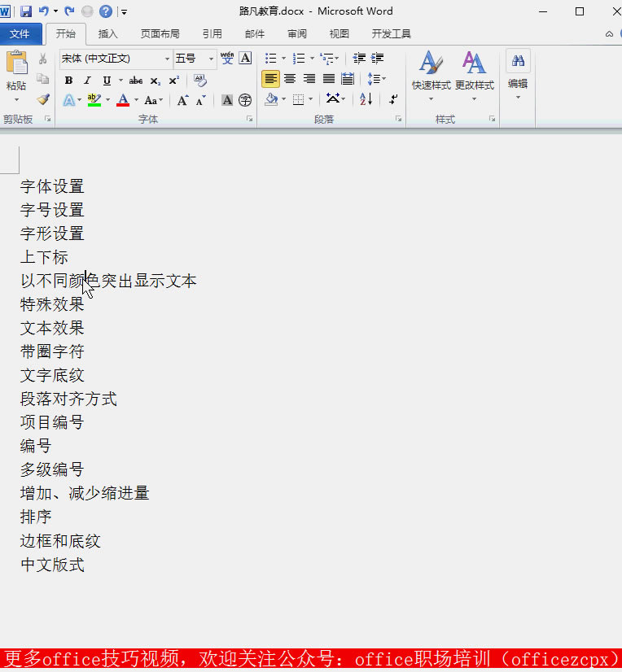Sort text A to Z
Viewport: 622px width, 672px height.
366,99
